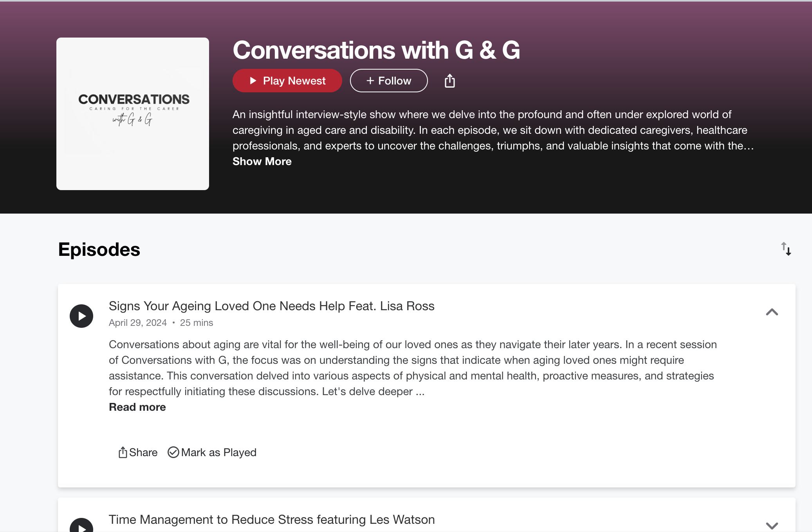Open the podcast cover artwork thumbnail
812x532 pixels.
(x=133, y=114)
